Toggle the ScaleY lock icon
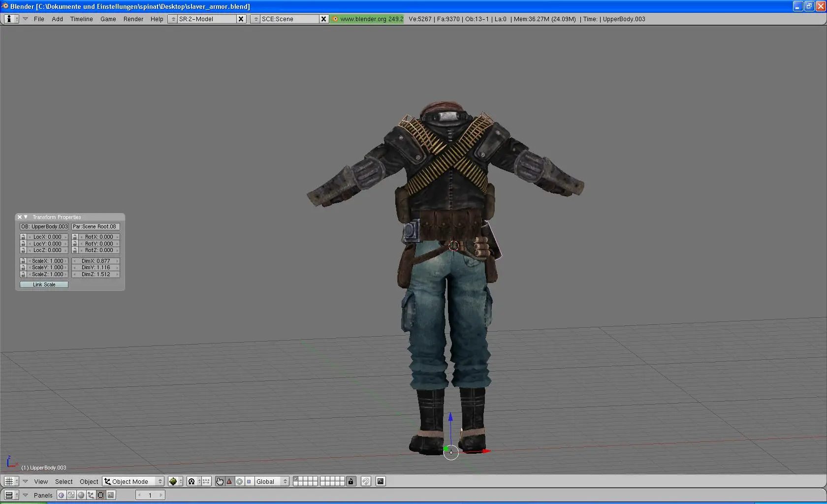This screenshot has height=504, width=827. pyautogui.click(x=23, y=267)
